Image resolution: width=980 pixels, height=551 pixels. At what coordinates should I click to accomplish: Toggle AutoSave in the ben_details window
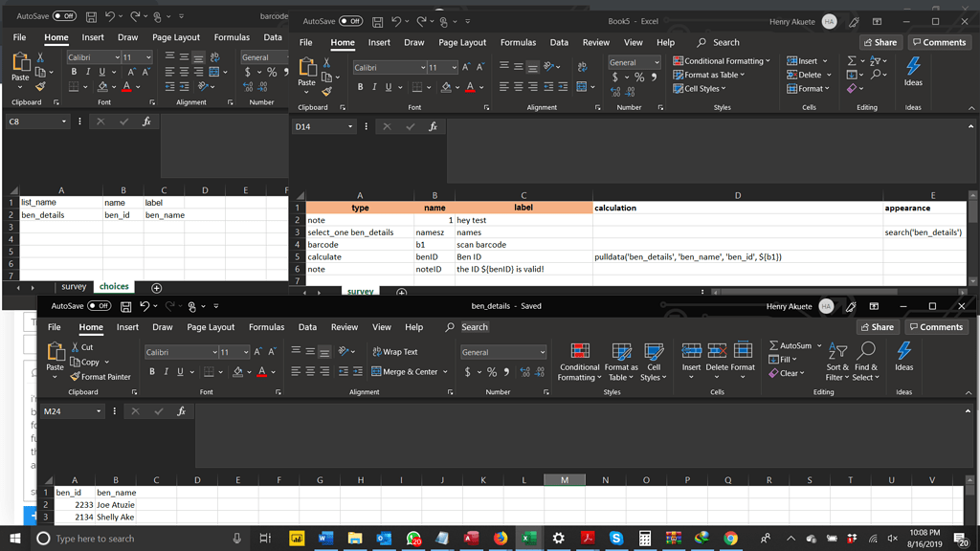(x=99, y=306)
